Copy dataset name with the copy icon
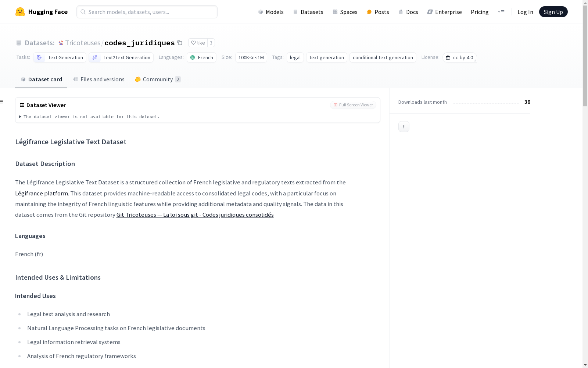The image size is (588, 368). pos(180,43)
